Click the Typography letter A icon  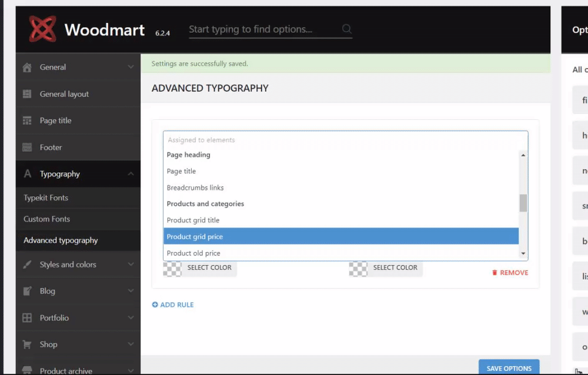(28, 174)
